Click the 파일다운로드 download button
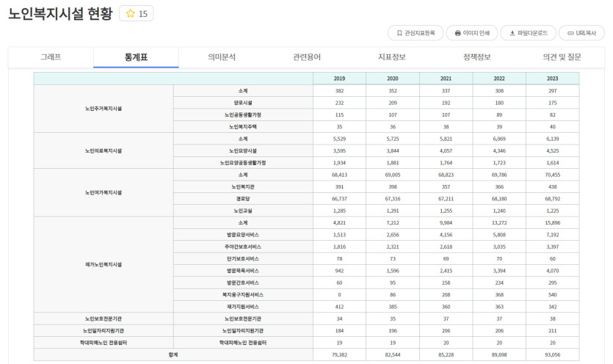Viewport: 613px width, 364px height. point(528,33)
